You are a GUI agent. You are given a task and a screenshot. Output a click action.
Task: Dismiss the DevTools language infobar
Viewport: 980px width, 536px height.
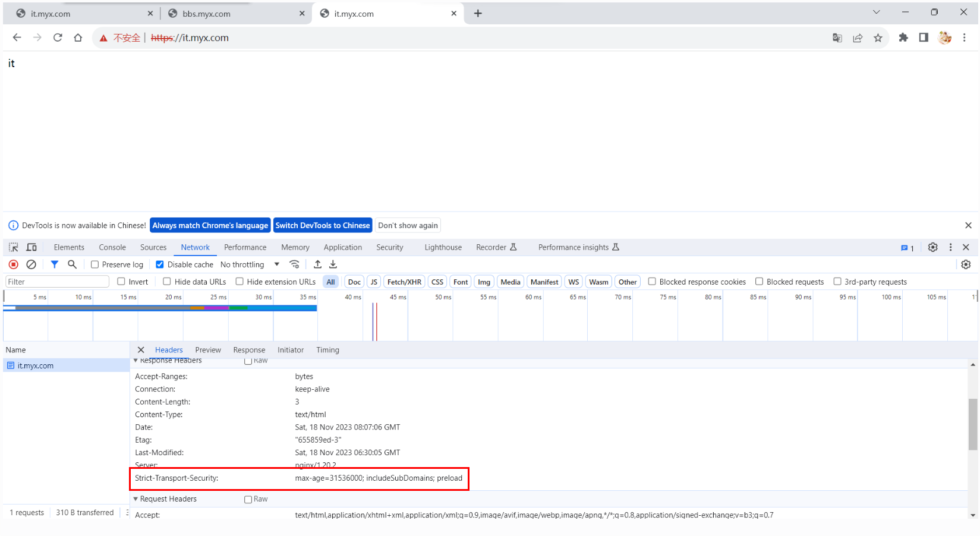[x=968, y=225]
